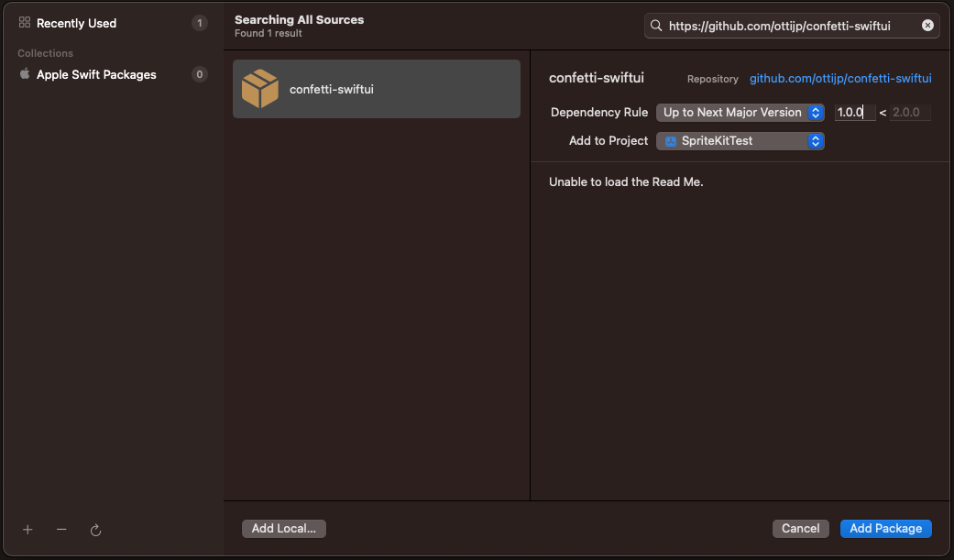Screen dimensions: 954x560
Task: Select the confetti-swiftui package result
Action: click(376, 89)
